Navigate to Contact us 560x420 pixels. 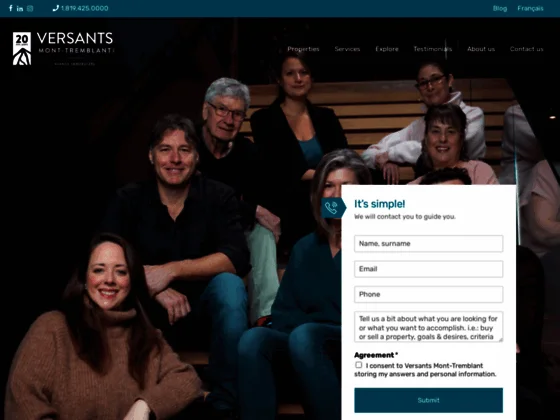point(526,49)
